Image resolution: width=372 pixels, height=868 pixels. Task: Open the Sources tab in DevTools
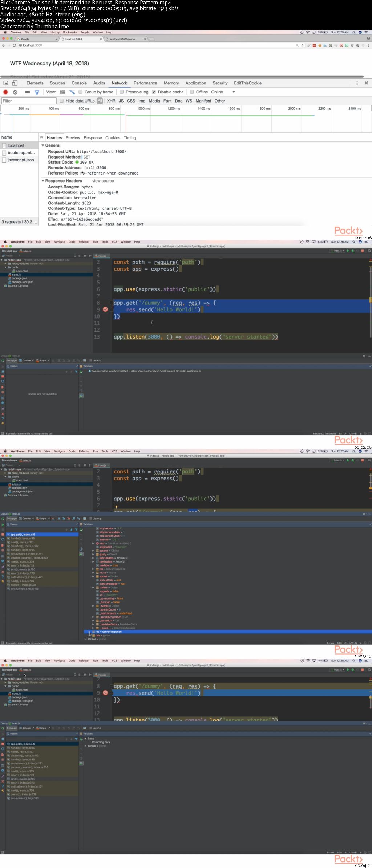pyautogui.click(x=57, y=83)
